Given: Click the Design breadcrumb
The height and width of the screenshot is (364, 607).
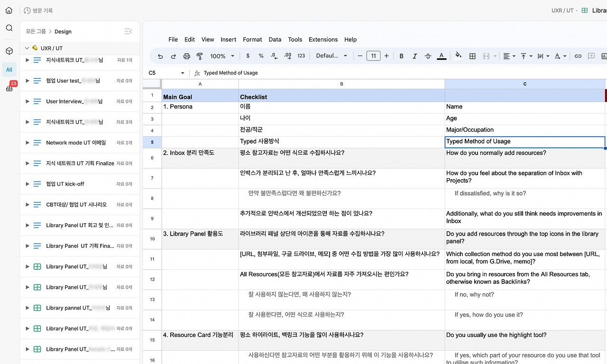Looking at the screenshot, I should pyautogui.click(x=63, y=31).
